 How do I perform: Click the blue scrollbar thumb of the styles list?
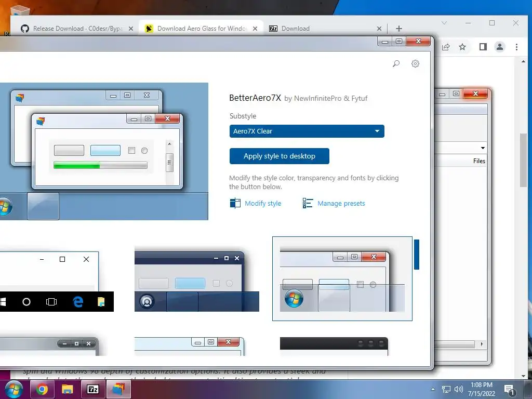[417, 255]
